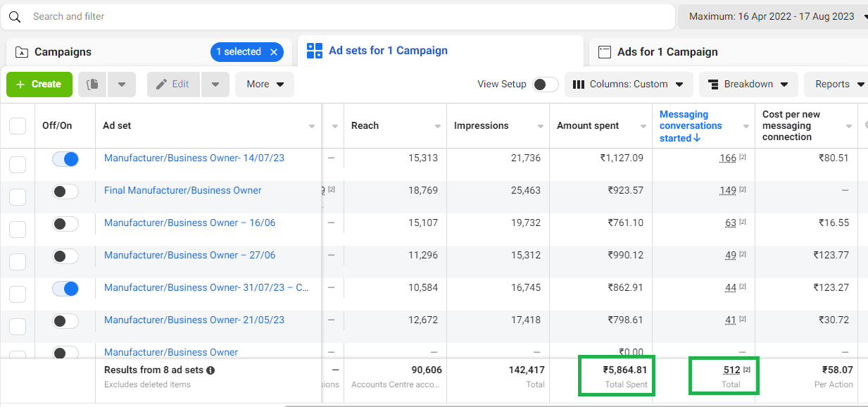The width and height of the screenshot is (868, 407).
Task: Turn off Manufacturer/Business Owner- 14/07/23 ad set
Action: point(65,159)
